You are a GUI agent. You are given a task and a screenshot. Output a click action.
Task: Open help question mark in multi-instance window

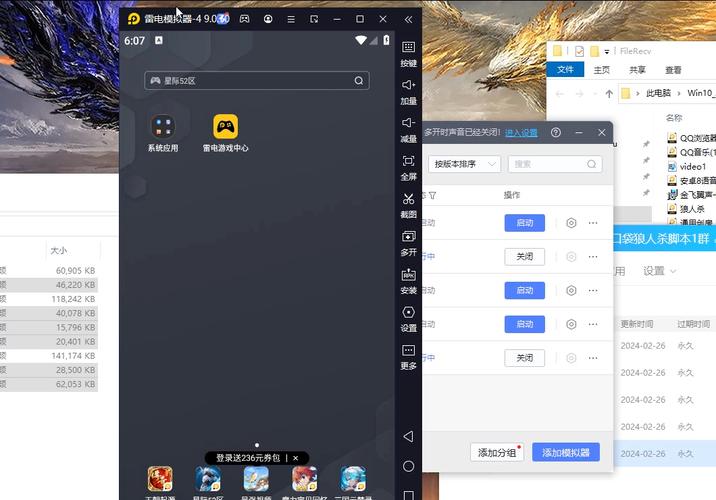pyautogui.click(x=556, y=132)
